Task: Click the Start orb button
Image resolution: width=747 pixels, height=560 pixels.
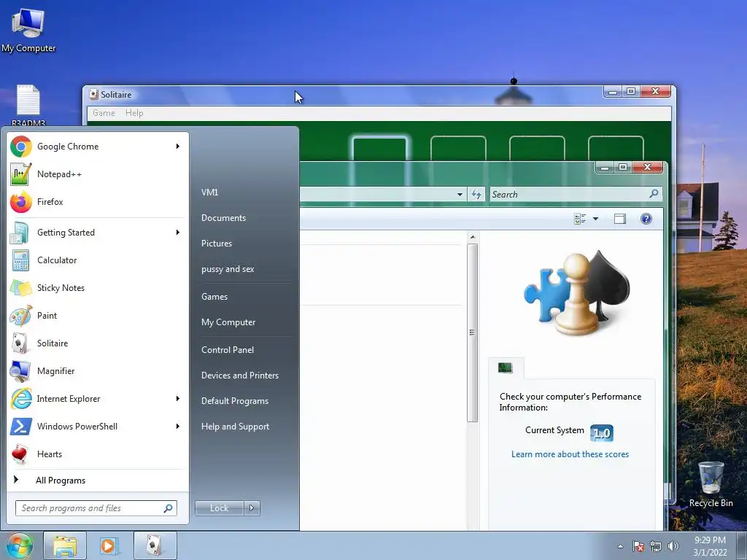Action: tap(20, 545)
